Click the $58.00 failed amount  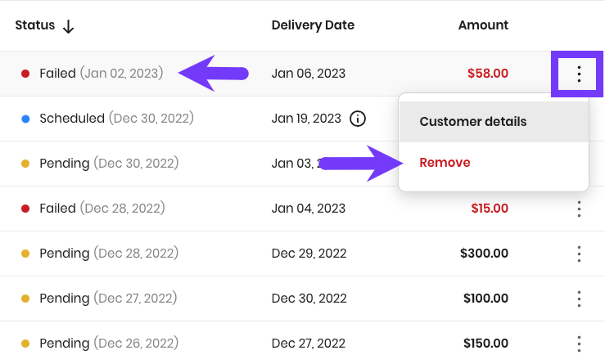(488, 74)
